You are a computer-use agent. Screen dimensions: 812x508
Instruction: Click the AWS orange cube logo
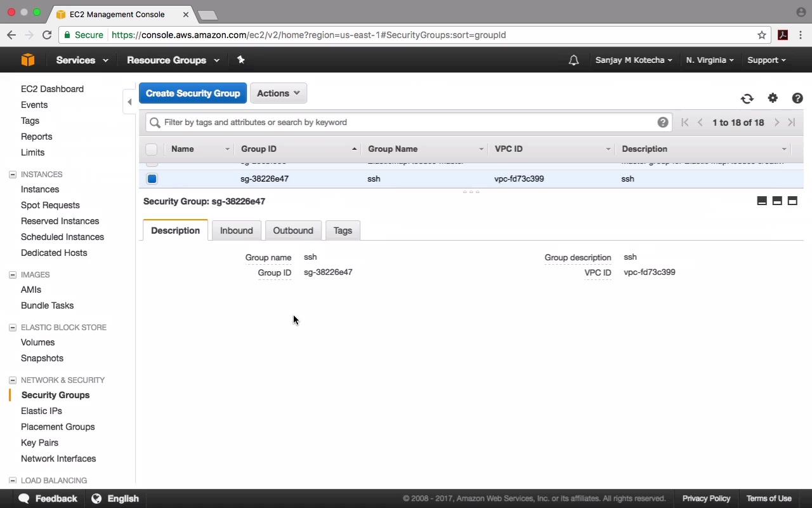(28, 60)
